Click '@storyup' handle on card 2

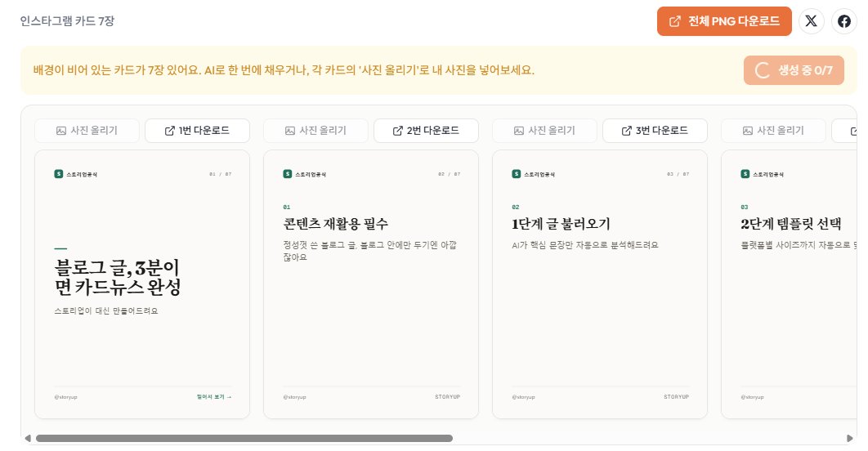294,397
